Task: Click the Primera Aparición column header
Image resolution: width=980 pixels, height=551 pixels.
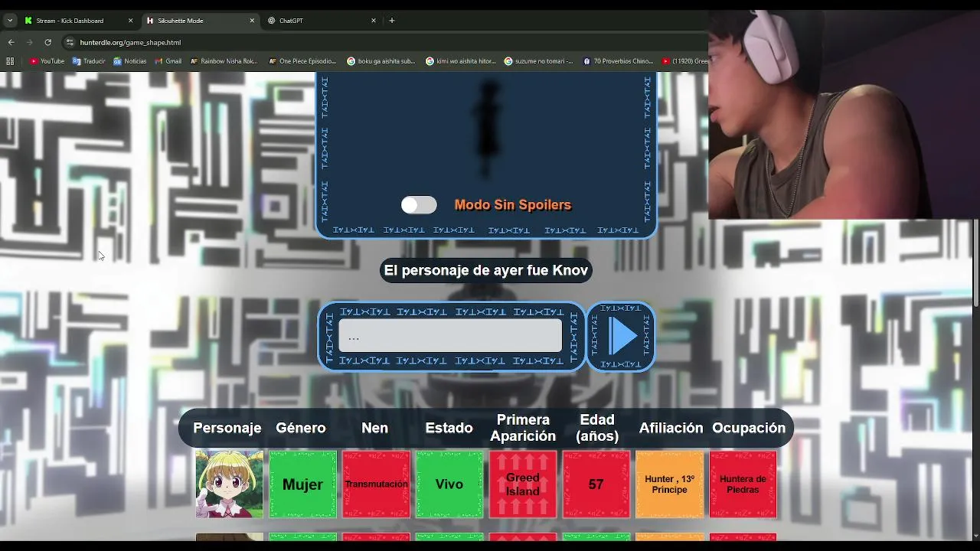Action: (523, 428)
